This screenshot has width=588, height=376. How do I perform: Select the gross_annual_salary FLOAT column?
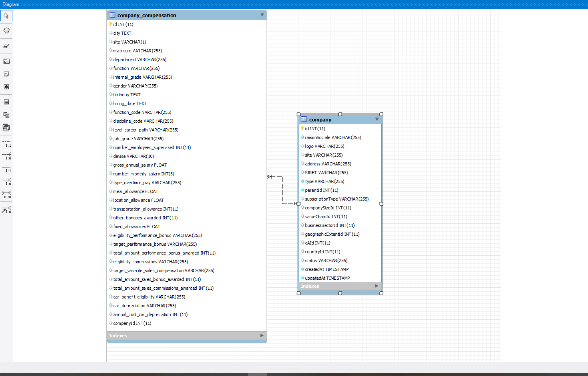pos(140,165)
